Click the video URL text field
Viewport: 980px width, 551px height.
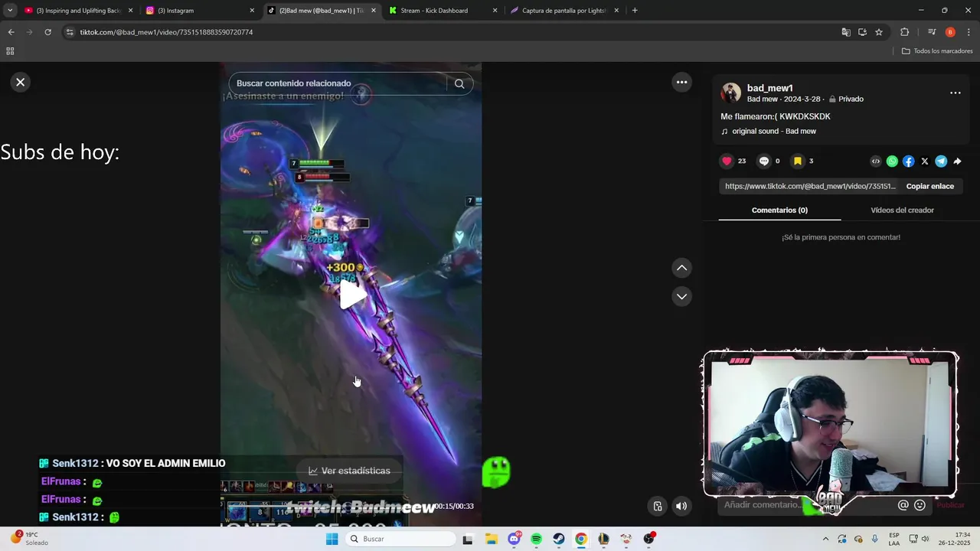tap(809, 186)
